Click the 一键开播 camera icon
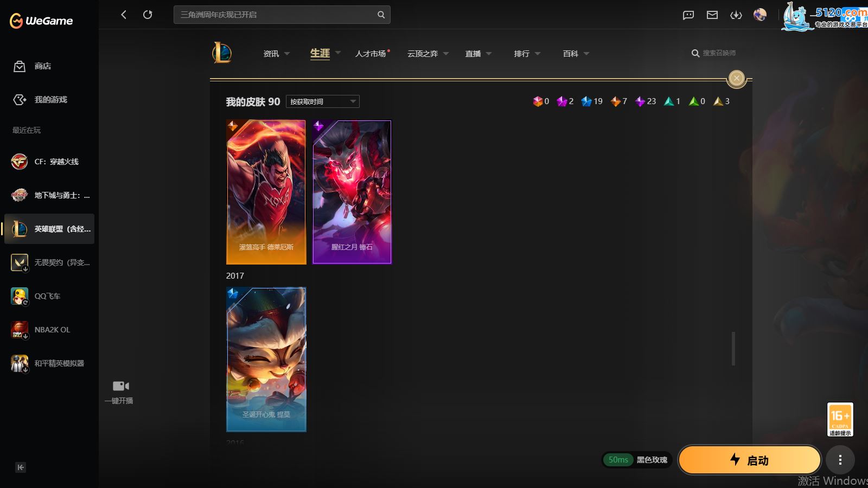Viewport: 868px width, 488px height. 120,386
